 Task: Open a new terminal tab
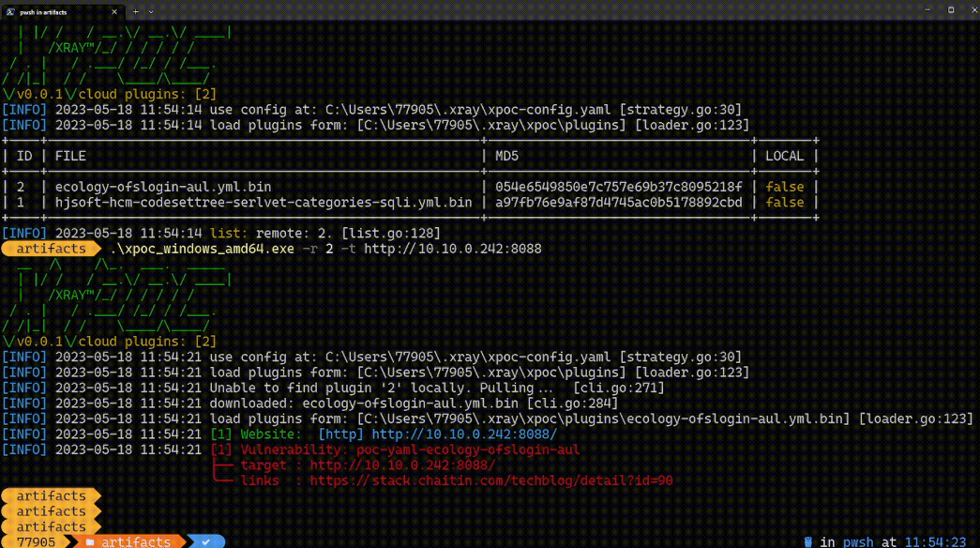136,12
